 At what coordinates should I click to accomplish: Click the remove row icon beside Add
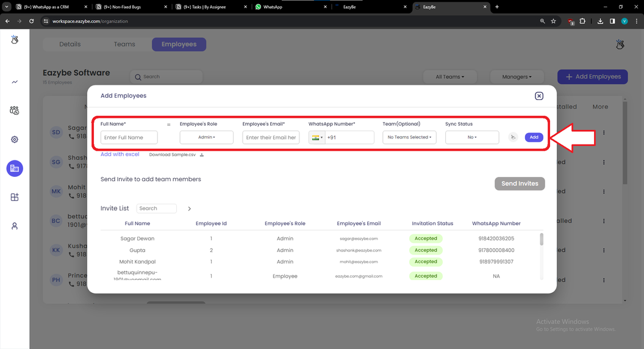[x=513, y=137]
